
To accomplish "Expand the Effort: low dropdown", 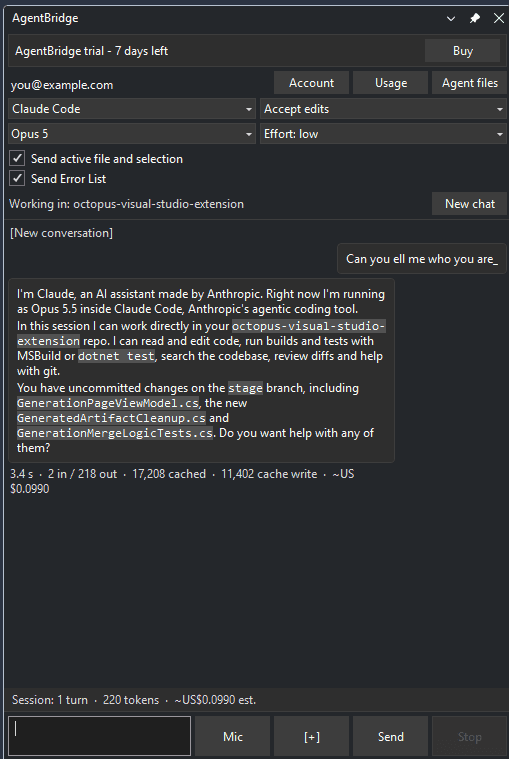I will pos(383,134).
